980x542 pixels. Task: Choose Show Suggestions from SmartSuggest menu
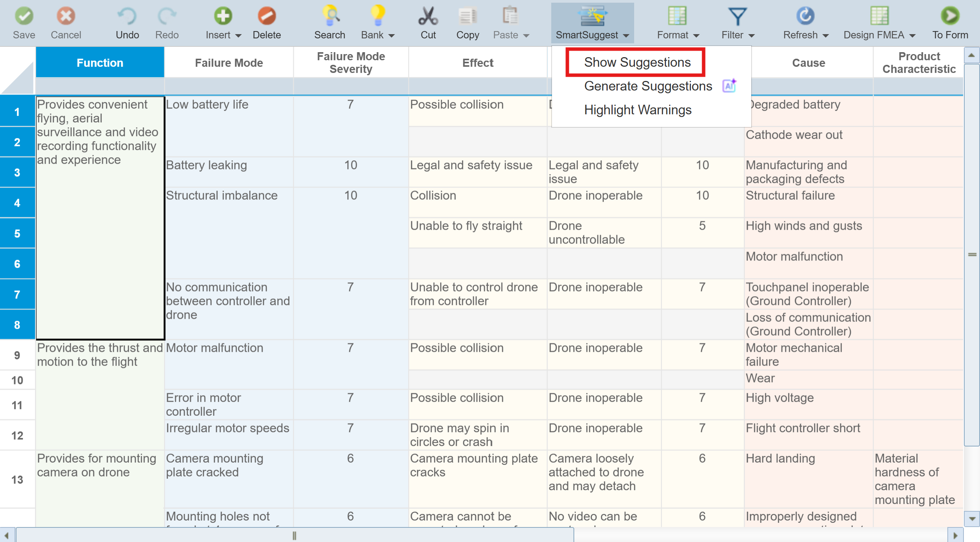pos(637,62)
